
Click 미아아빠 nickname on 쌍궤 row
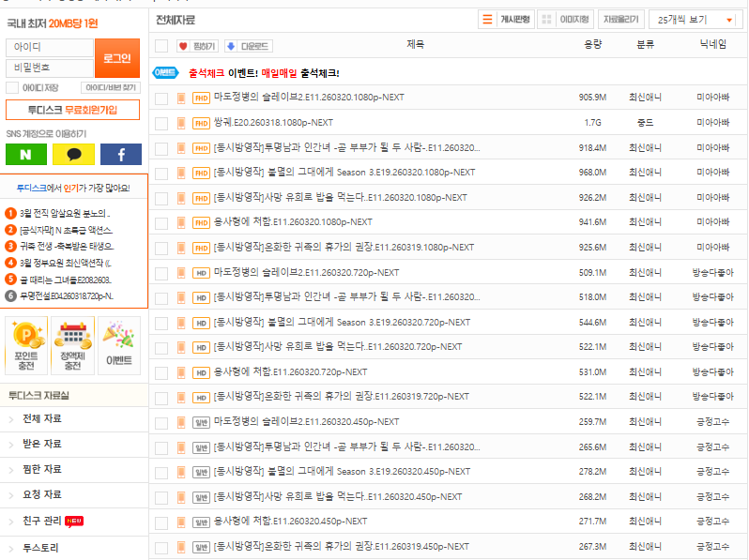712,123
